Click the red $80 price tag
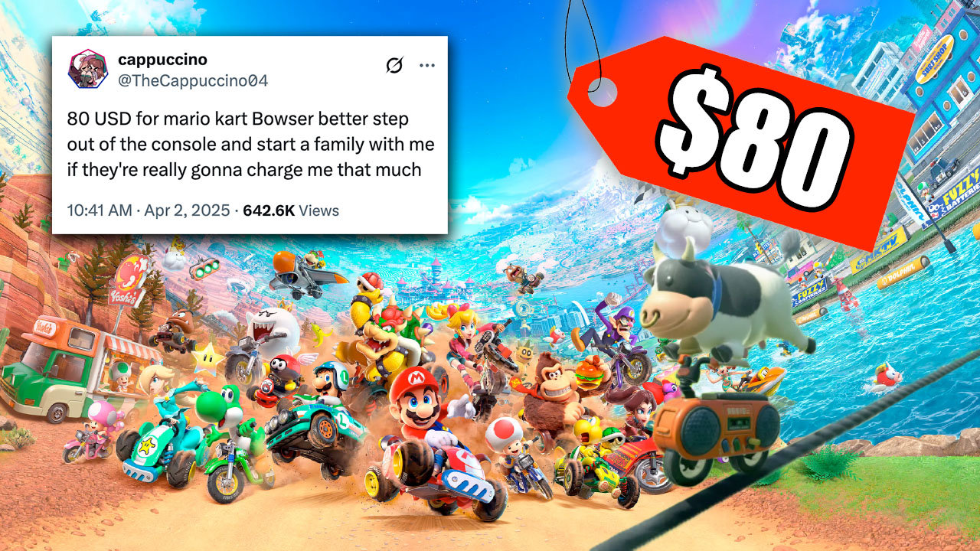This screenshot has height=551, width=980. coord(741,140)
